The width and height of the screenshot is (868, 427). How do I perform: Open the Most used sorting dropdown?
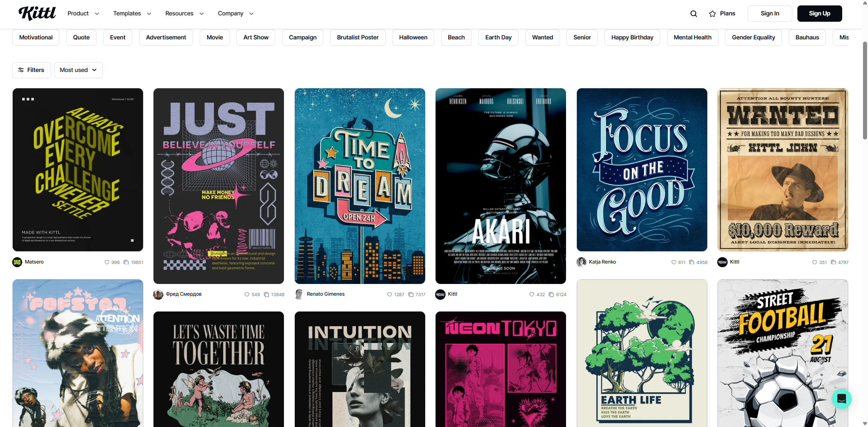[78, 70]
